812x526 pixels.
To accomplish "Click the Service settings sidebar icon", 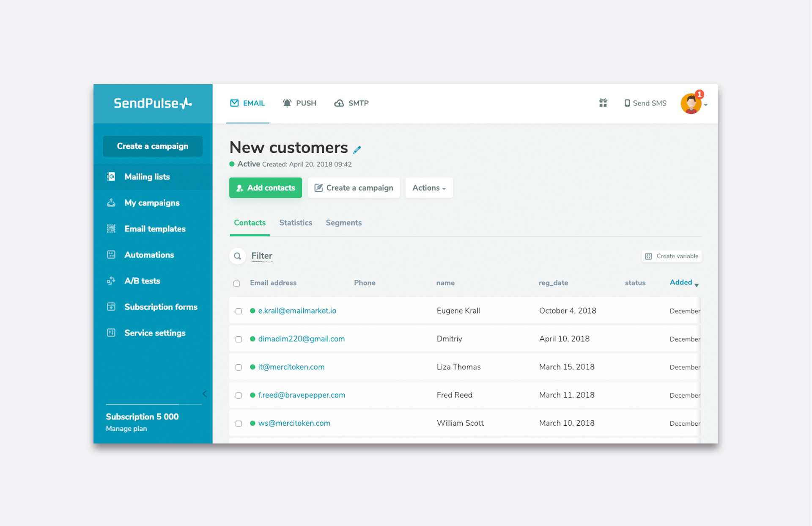I will (x=111, y=333).
